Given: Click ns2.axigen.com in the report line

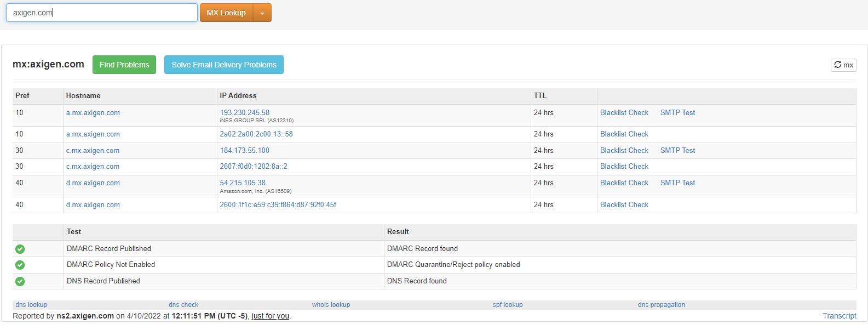Looking at the screenshot, I should pos(85,316).
